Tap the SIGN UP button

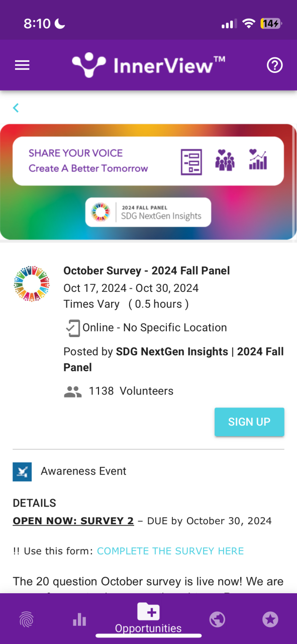[249, 422]
